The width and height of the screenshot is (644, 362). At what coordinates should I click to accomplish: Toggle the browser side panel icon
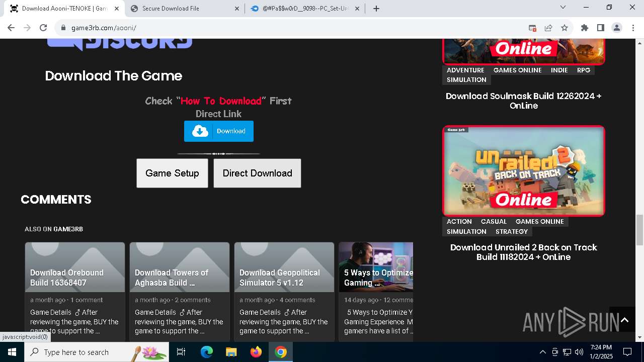pos(600,28)
